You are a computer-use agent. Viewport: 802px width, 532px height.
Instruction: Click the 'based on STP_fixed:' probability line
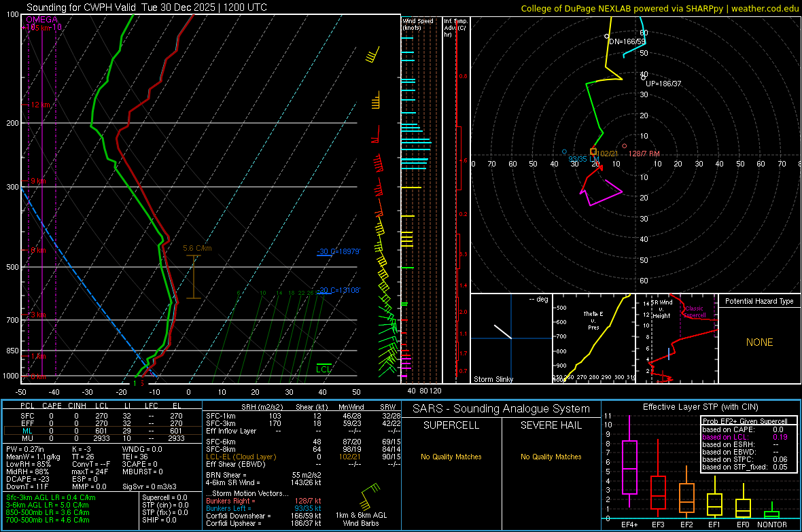[745, 467]
